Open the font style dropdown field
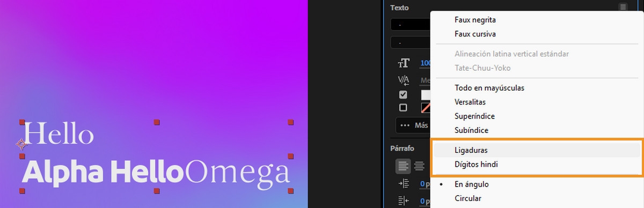The width and height of the screenshot is (644, 208). (x=411, y=42)
